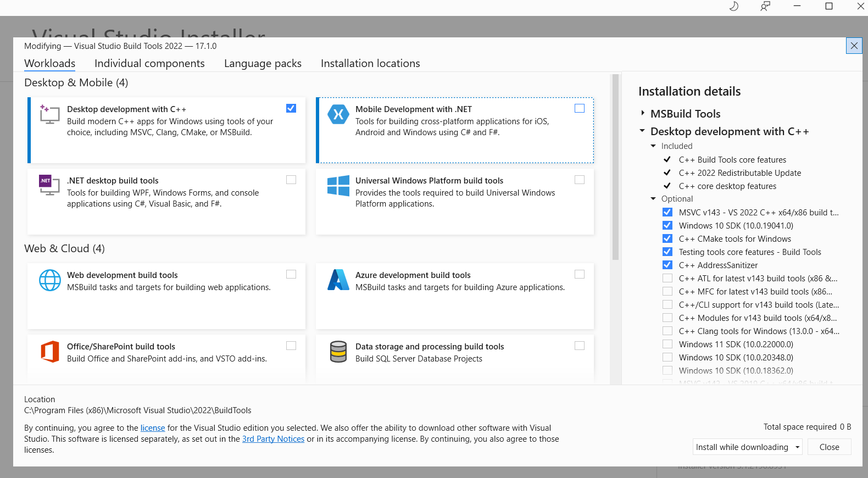Enable C++ Clang tools for Windows option
This screenshot has height=478, width=868.
(x=667, y=331)
